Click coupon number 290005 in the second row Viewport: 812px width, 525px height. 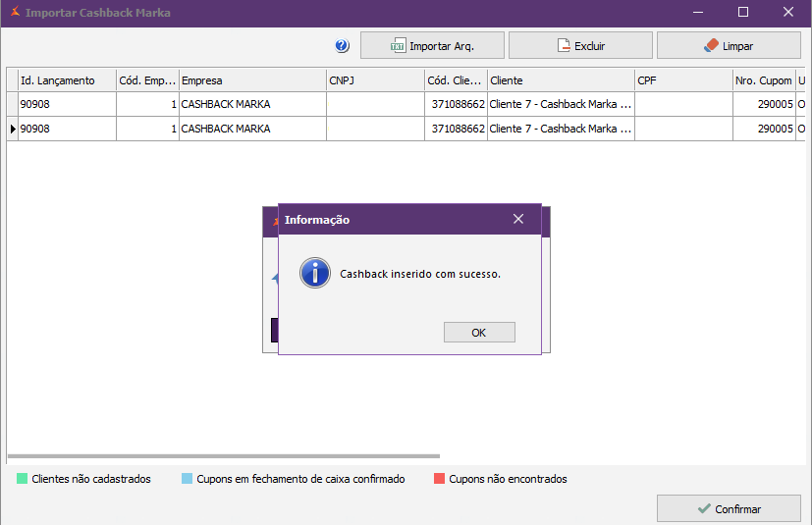[764, 129]
